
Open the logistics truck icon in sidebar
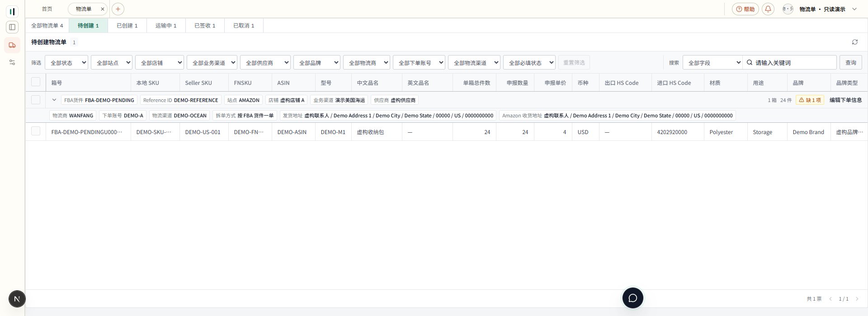[12, 45]
